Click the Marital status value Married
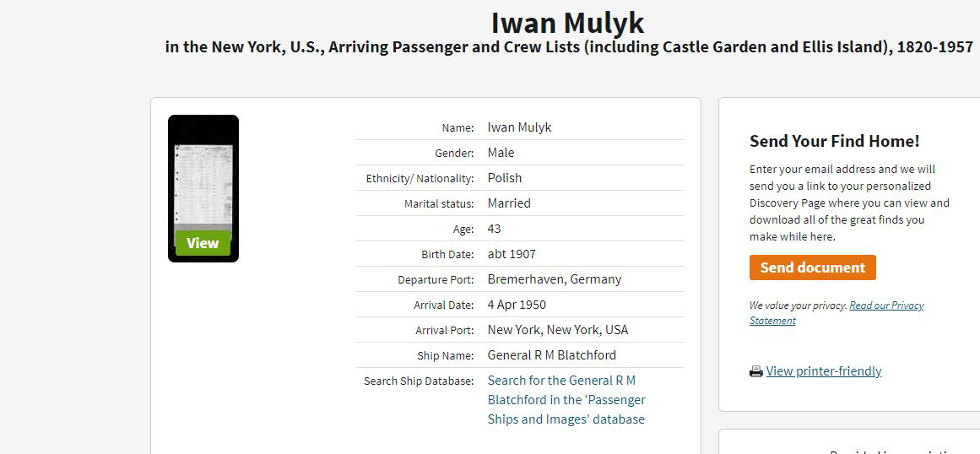 509,203
